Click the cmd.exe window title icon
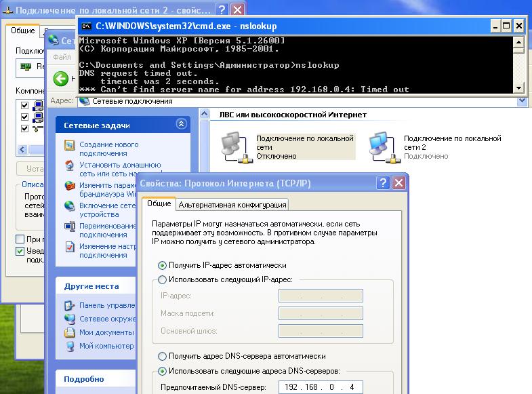532x394 pixels. 87,26
